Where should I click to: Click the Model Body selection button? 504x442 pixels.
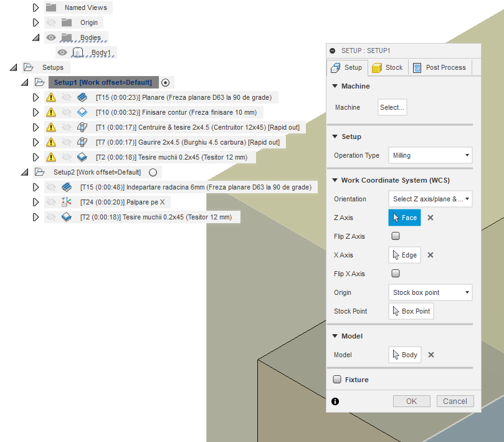[x=405, y=355]
